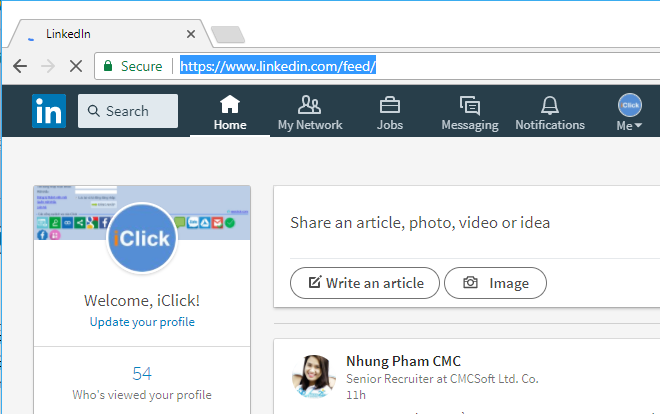660x414 pixels.
Task: Expand the Me profile dropdown
Action: click(629, 113)
